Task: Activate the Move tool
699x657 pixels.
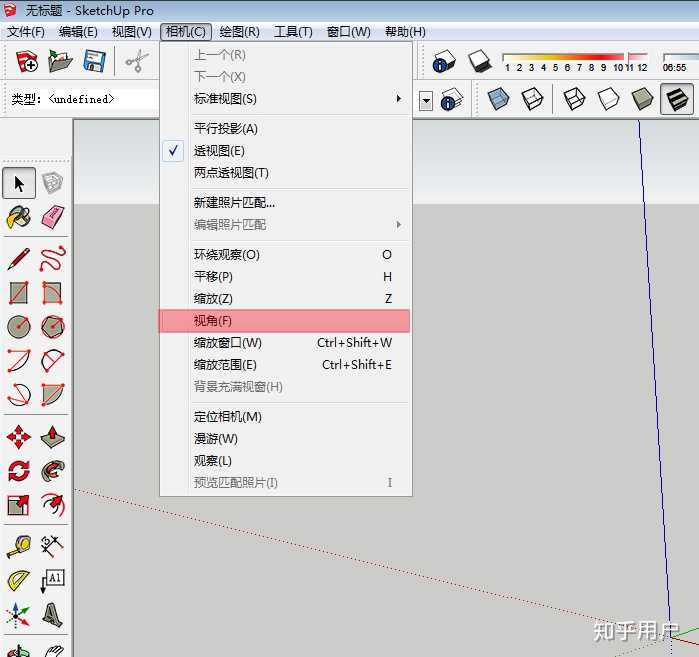Action: [19, 437]
